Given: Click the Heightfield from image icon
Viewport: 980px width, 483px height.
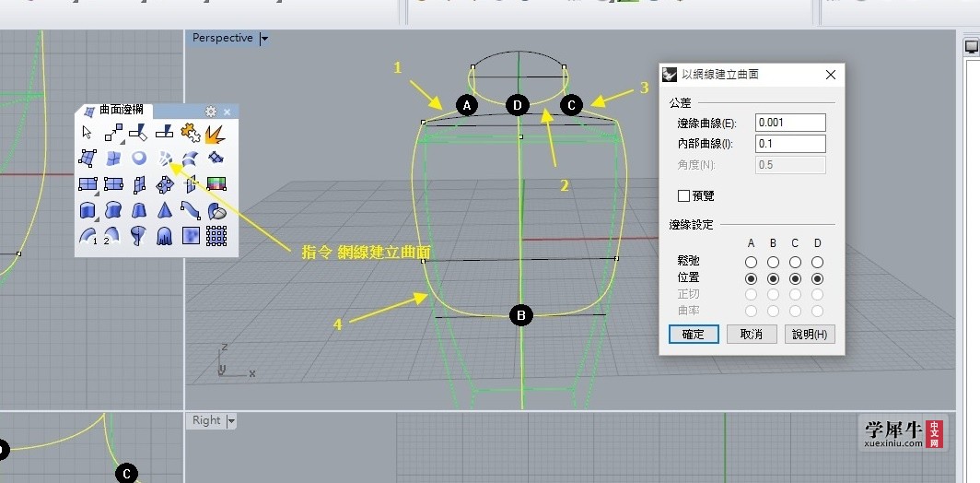Looking at the screenshot, I should point(190,236).
